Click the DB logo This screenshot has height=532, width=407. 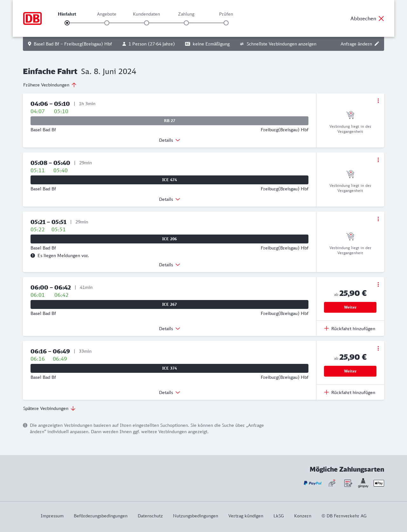[32, 18]
